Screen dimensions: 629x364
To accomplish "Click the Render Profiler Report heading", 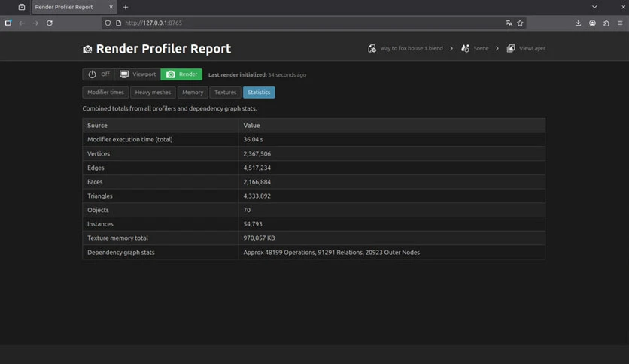I will point(164,49).
